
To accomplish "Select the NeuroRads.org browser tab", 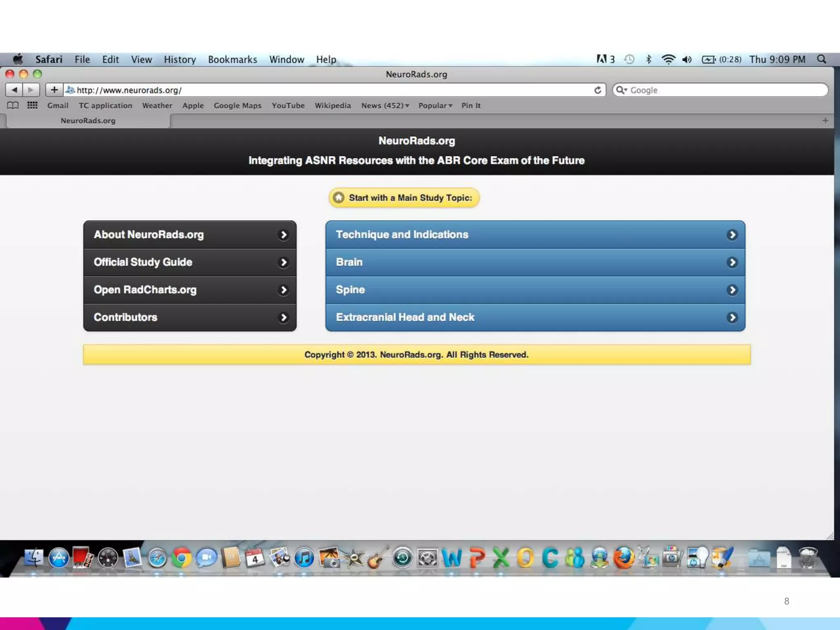I will point(88,121).
